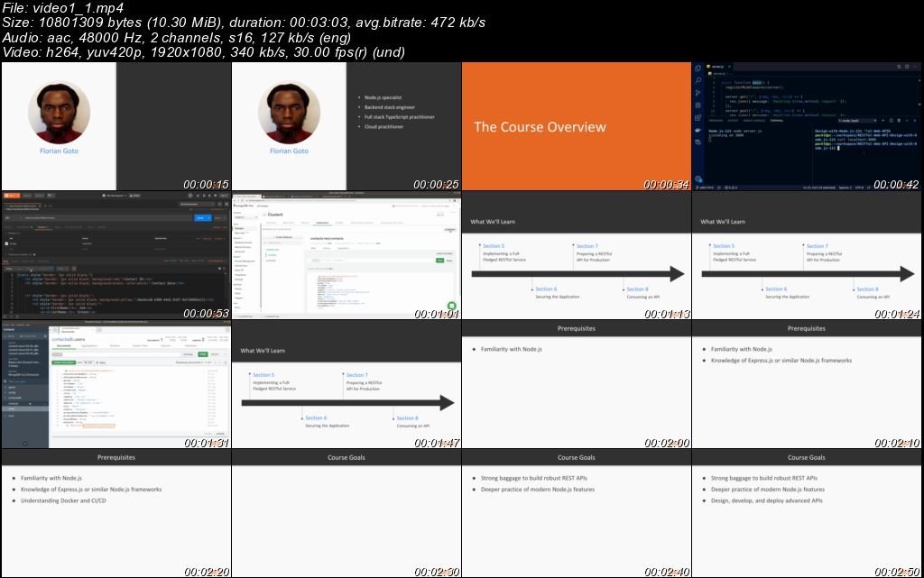Open the My Workspace dropdown in Postman
This screenshot has height=578, width=924.
coord(114,196)
